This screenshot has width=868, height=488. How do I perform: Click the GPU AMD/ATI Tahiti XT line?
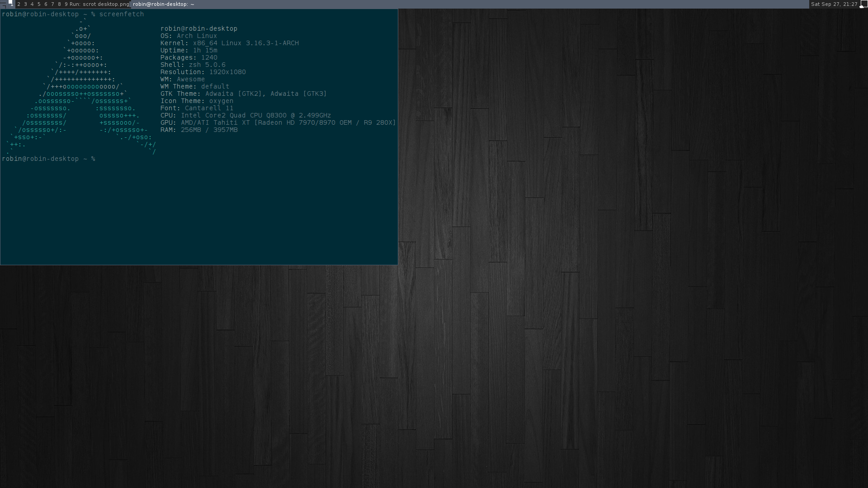point(278,123)
